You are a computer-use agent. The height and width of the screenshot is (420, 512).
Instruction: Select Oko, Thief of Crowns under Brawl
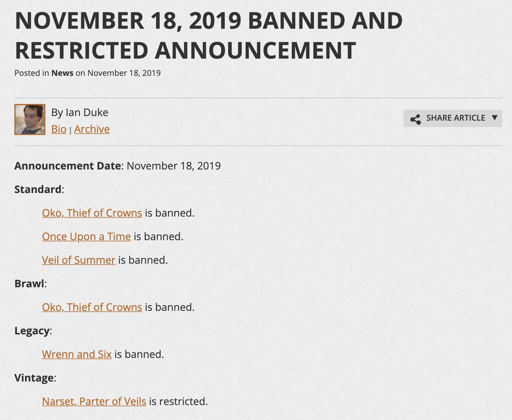(92, 307)
